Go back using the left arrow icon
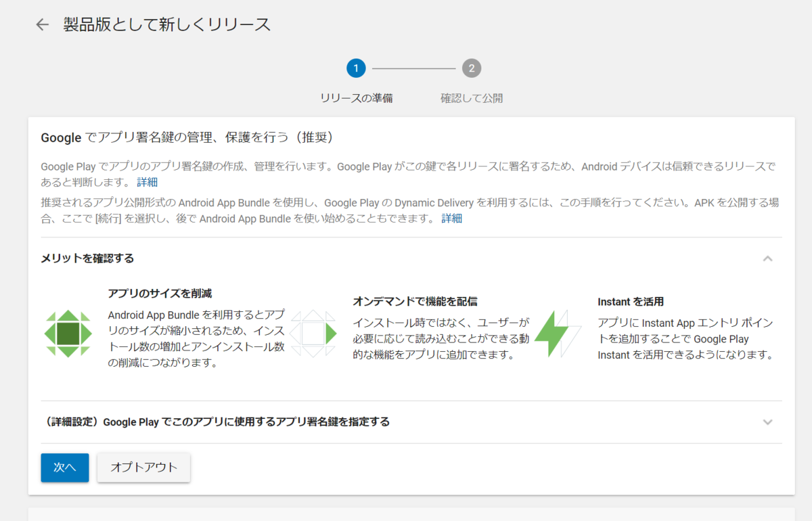Image resolution: width=812 pixels, height=521 pixels. (43, 25)
